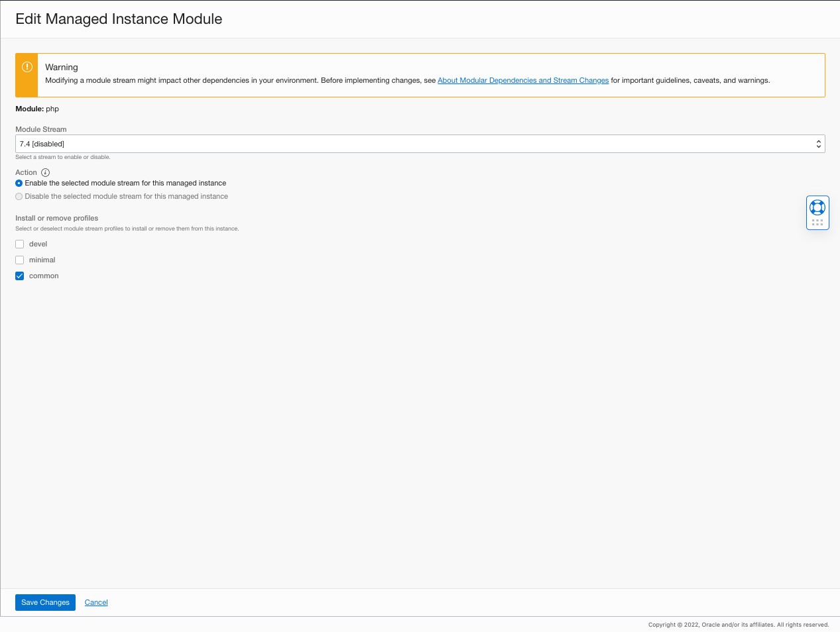Click the Module: php label
Screen dimensions: 840x632
point(37,109)
